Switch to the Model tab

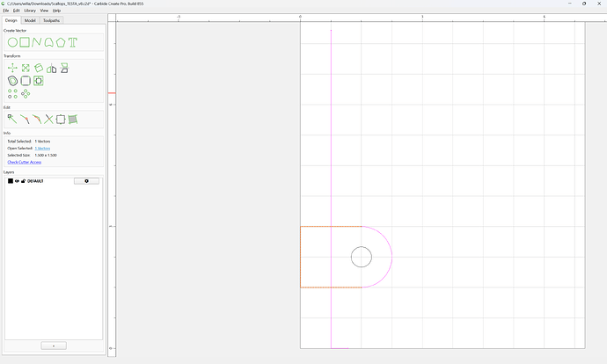pos(30,20)
